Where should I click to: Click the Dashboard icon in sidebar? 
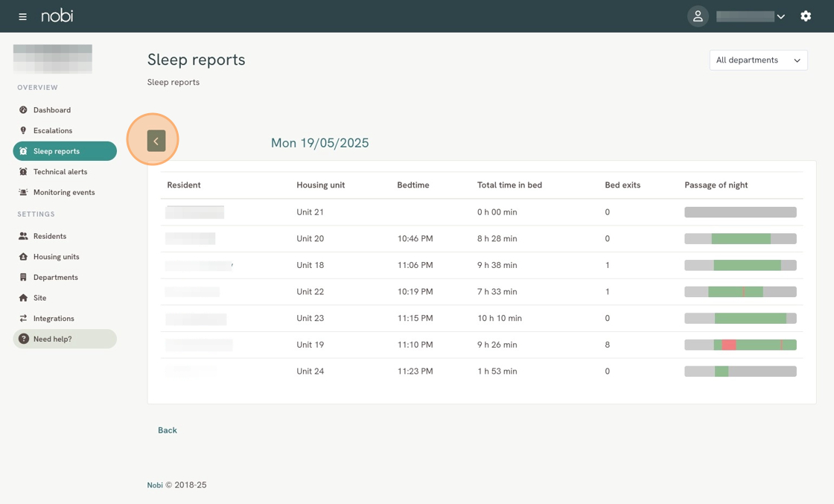(23, 110)
